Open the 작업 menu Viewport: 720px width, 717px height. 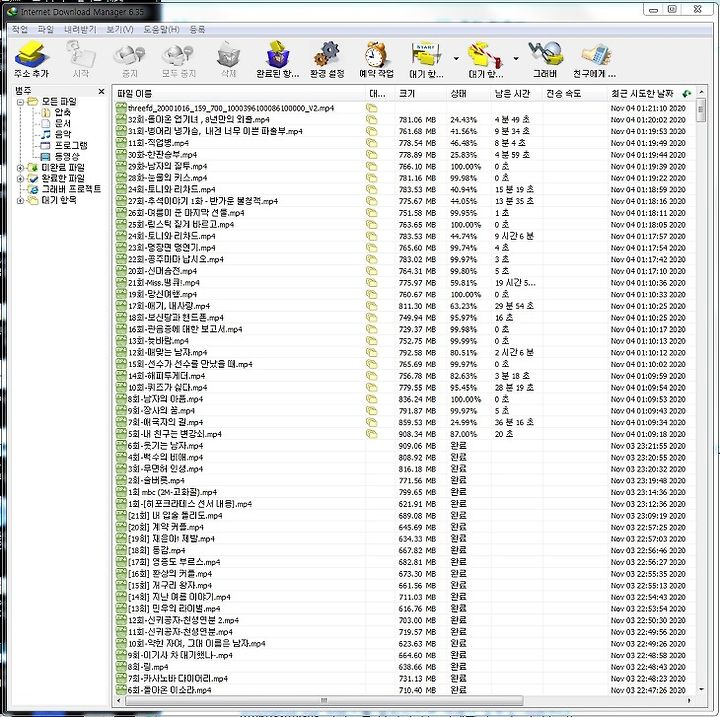tap(20, 29)
